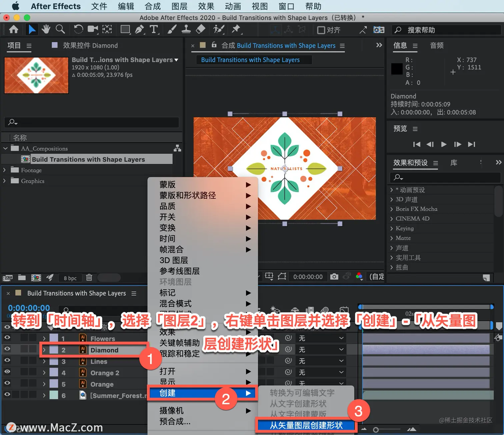Image resolution: width=504 pixels, height=435 pixels.
Task: Hide the Diamond layer with eye icon
Action: click(7, 349)
